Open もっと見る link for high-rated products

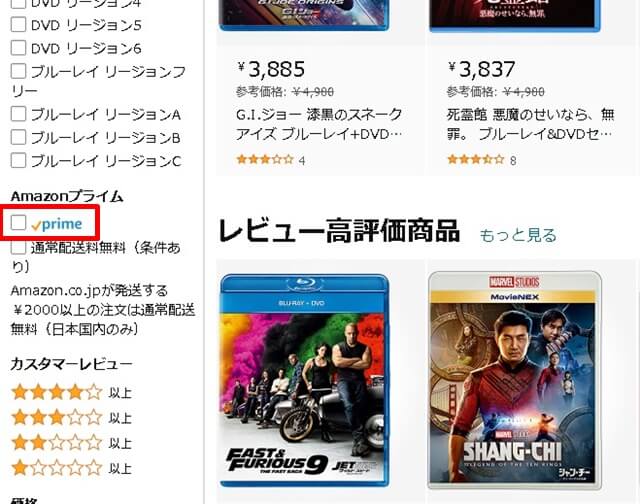click(518, 235)
